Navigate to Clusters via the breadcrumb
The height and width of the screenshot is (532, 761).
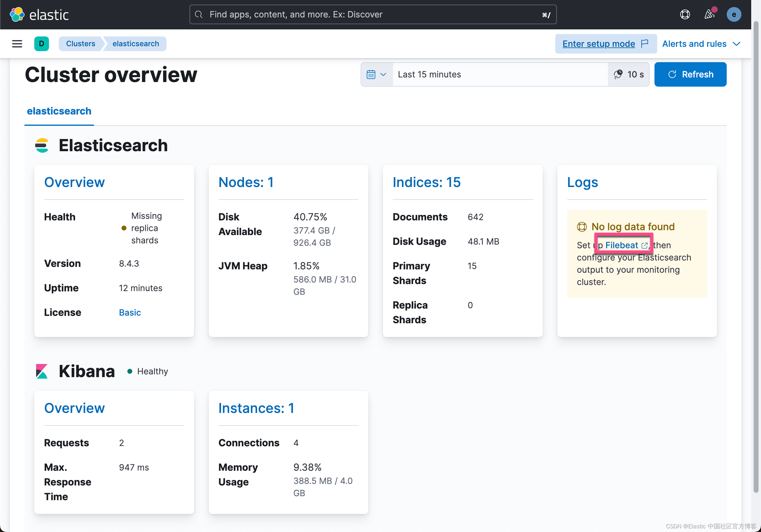point(81,43)
